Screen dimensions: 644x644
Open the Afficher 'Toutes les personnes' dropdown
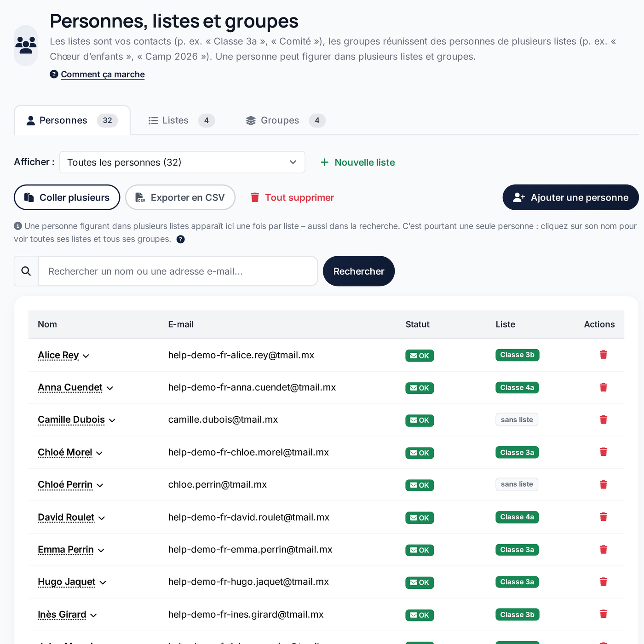(182, 162)
